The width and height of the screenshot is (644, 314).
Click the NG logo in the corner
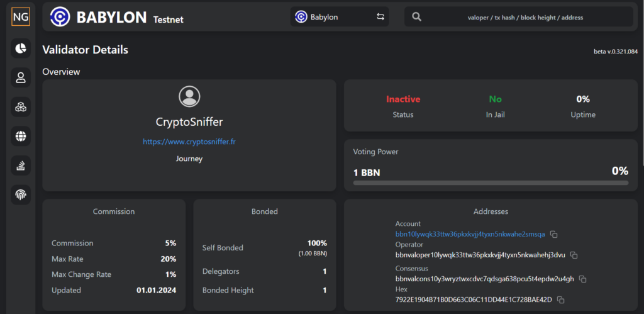pyautogui.click(x=21, y=17)
